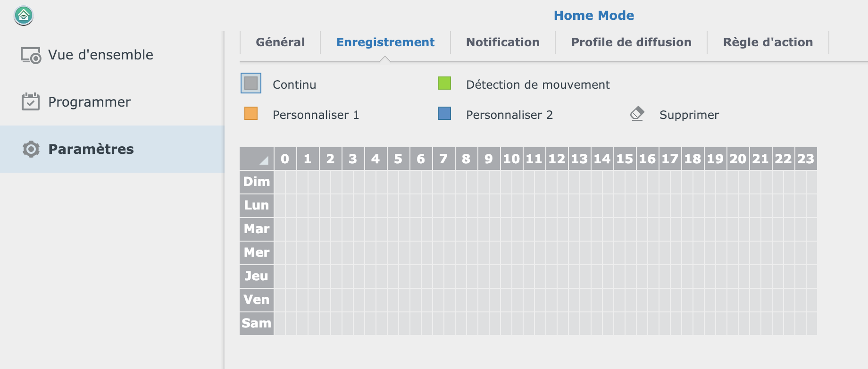Click the Home Mode app icon
The width and height of the screenshot is (868, 369).
coord(24,16)
